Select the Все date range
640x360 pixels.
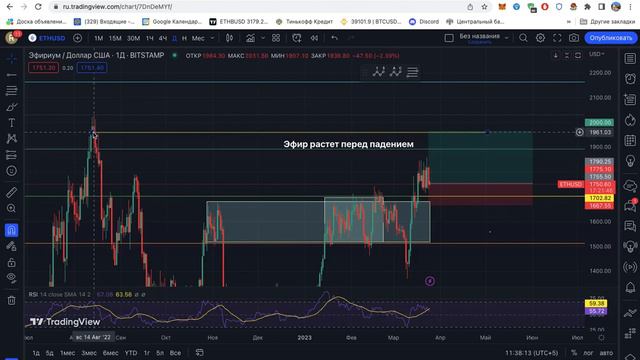click(175, 353)
